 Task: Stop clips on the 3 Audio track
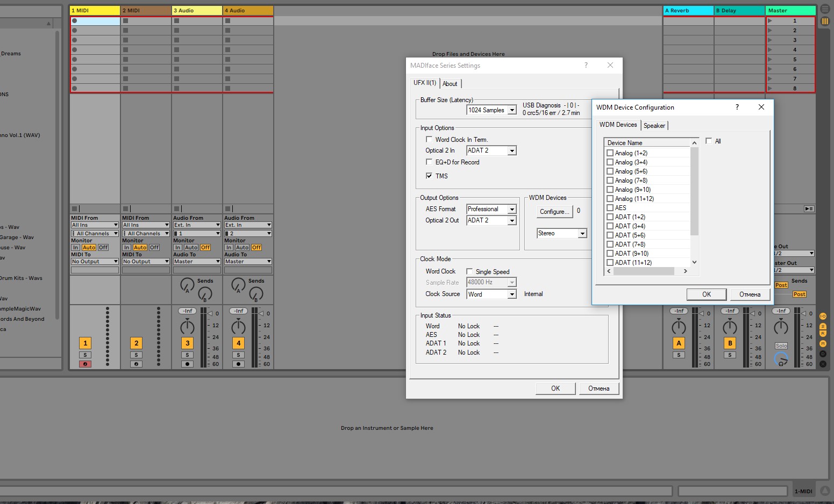[x=176, y=208]
